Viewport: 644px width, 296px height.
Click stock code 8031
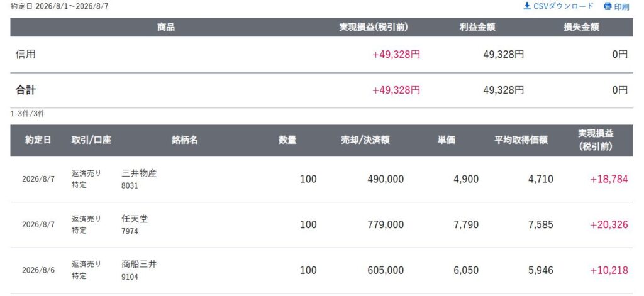(x=130, y=186)
